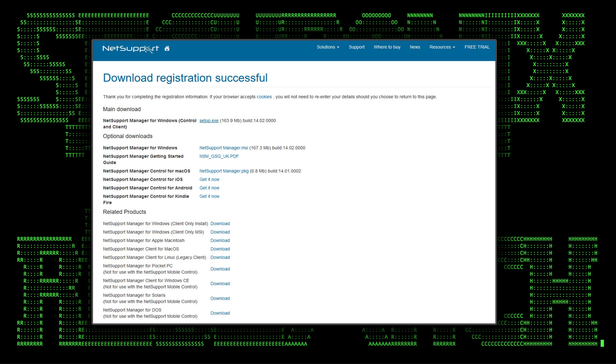616x364 pixels.
Task: Download the NetSupport Manager.msi file
Action: click(223, 148)
